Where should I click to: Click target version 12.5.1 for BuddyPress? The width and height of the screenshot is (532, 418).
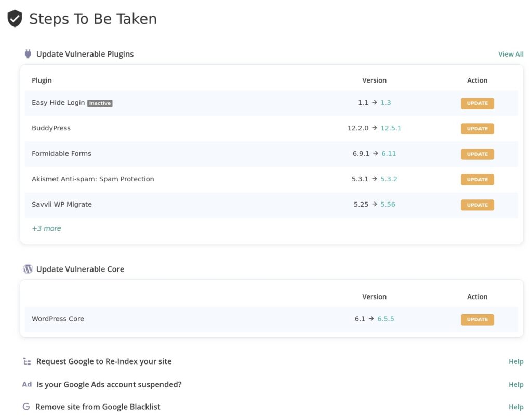[391, 128]
